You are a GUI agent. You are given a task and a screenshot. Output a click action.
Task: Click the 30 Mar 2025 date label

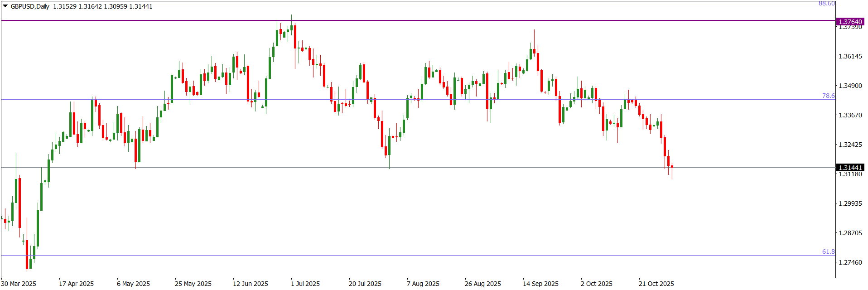point(19,284)
